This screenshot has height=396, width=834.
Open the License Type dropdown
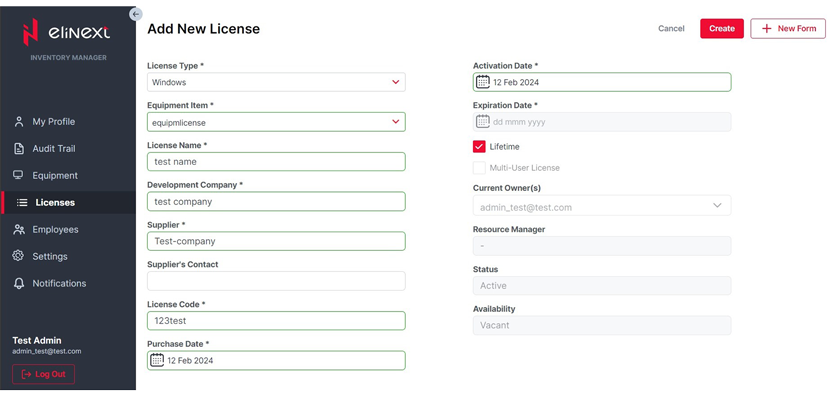[x=276, y=82]
